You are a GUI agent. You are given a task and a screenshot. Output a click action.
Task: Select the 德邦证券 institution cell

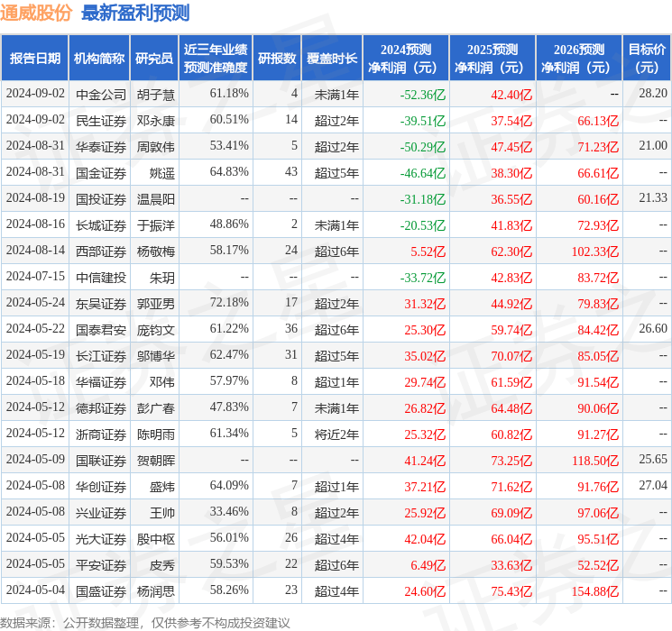pyautogui.click(x=101, y=407)
